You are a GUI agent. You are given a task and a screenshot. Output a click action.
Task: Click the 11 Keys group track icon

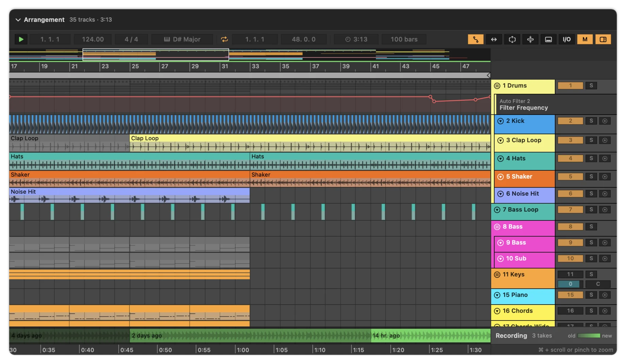click(x=497, y=275)
